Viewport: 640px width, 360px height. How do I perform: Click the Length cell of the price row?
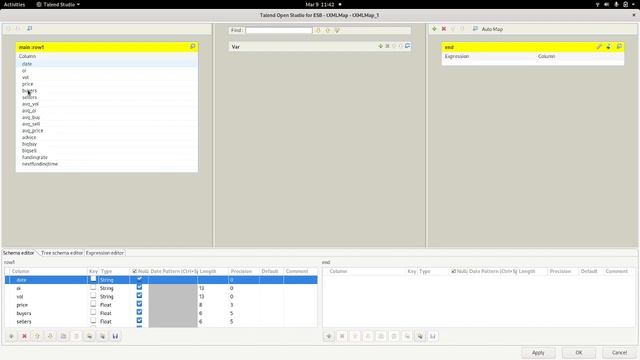212,305
